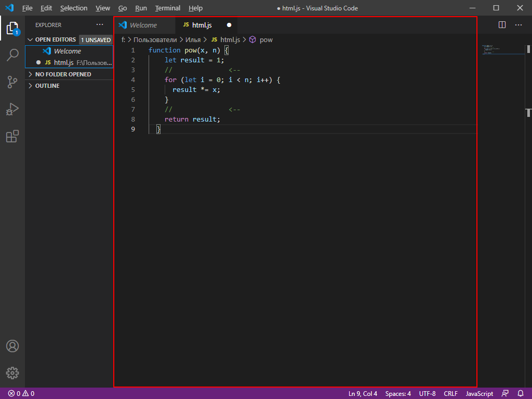This screenshot has width=532, height=399.
Task: Select the pow breadcrumb item
Action: tap(266, 39)
